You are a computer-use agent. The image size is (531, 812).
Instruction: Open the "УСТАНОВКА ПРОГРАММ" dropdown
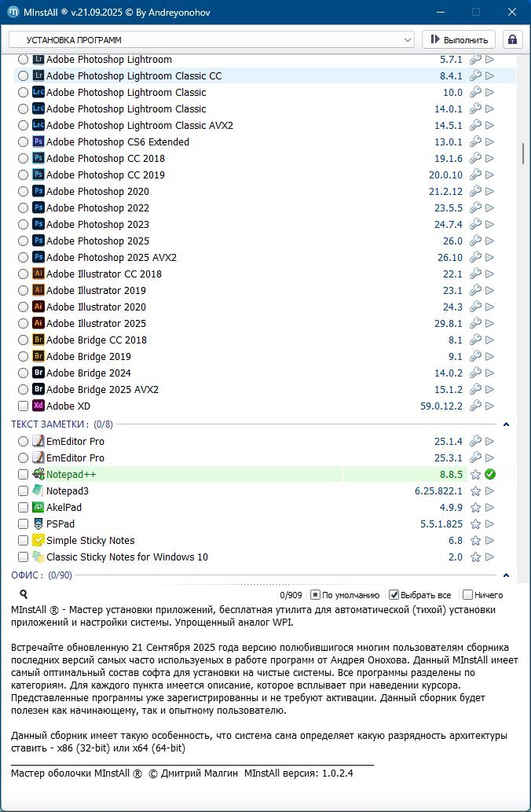pos(211,39)
